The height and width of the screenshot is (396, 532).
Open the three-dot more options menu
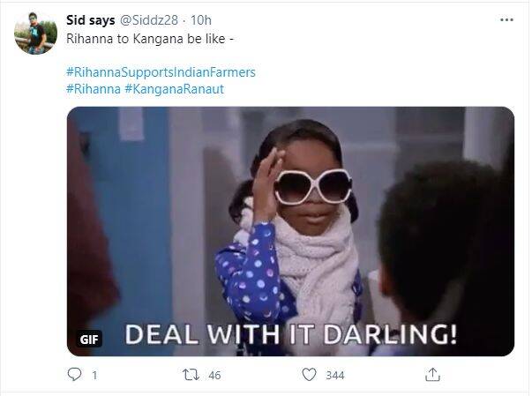pos(506,19)
